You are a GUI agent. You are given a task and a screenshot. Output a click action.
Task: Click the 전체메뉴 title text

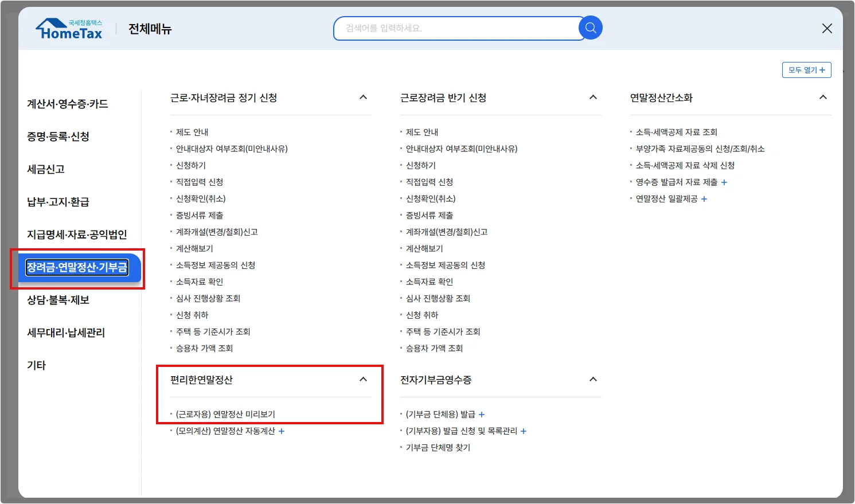(x=150, y=29)
